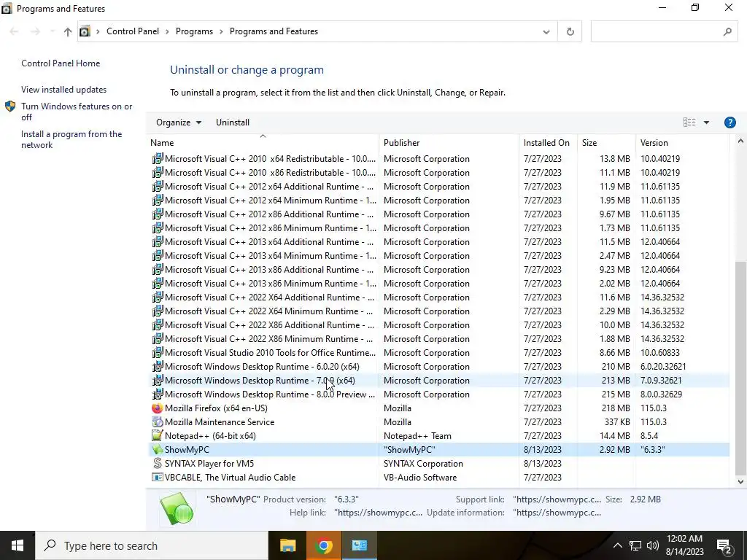Click the taskbar search box

[152, 545]
